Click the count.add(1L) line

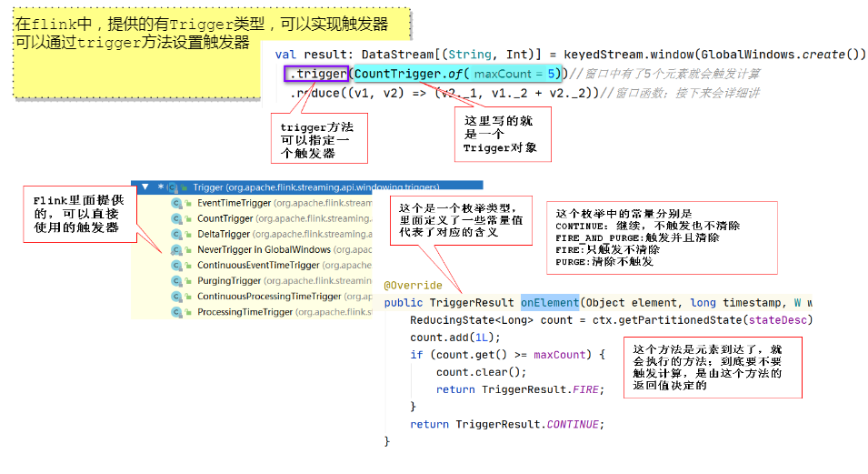455,338
